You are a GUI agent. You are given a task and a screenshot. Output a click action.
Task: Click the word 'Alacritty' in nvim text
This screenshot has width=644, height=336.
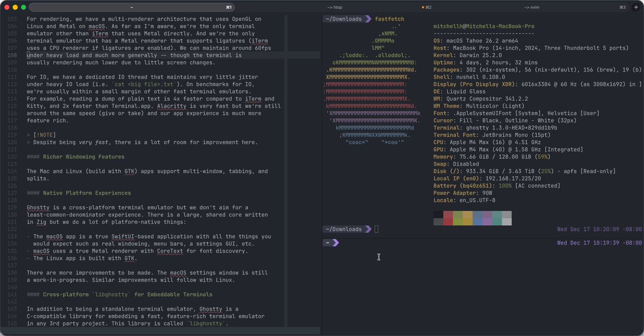171,106
